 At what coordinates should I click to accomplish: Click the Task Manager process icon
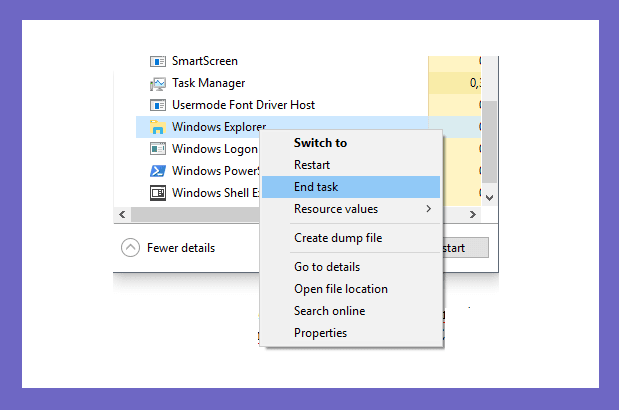[x=158, y=84]
